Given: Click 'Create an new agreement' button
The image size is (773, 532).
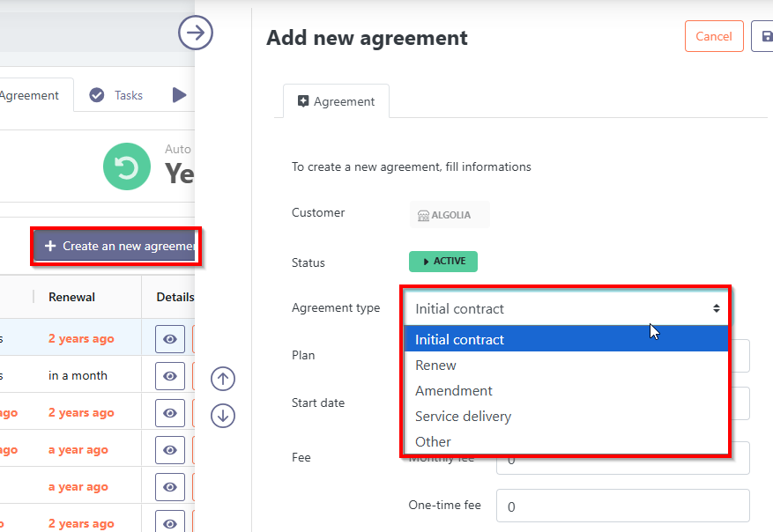Looking at the screenshot, I should click(x=116, y=246).
